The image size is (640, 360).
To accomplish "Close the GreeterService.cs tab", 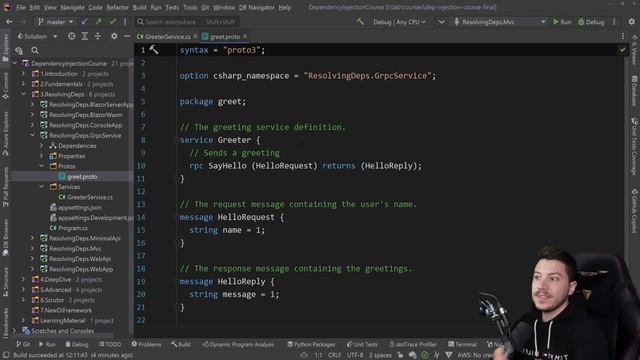I will (x=195, y=36).
